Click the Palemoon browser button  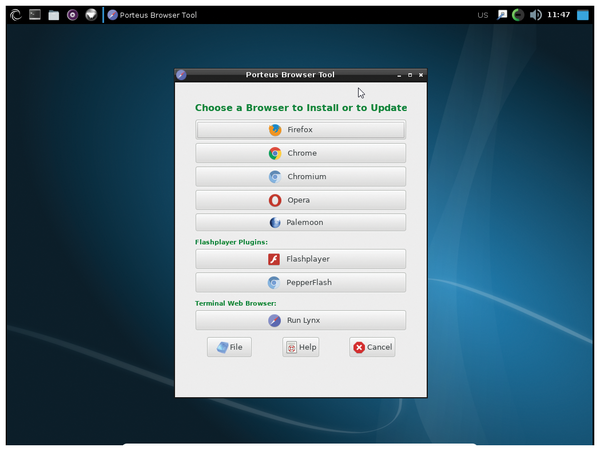pos(300,222)
